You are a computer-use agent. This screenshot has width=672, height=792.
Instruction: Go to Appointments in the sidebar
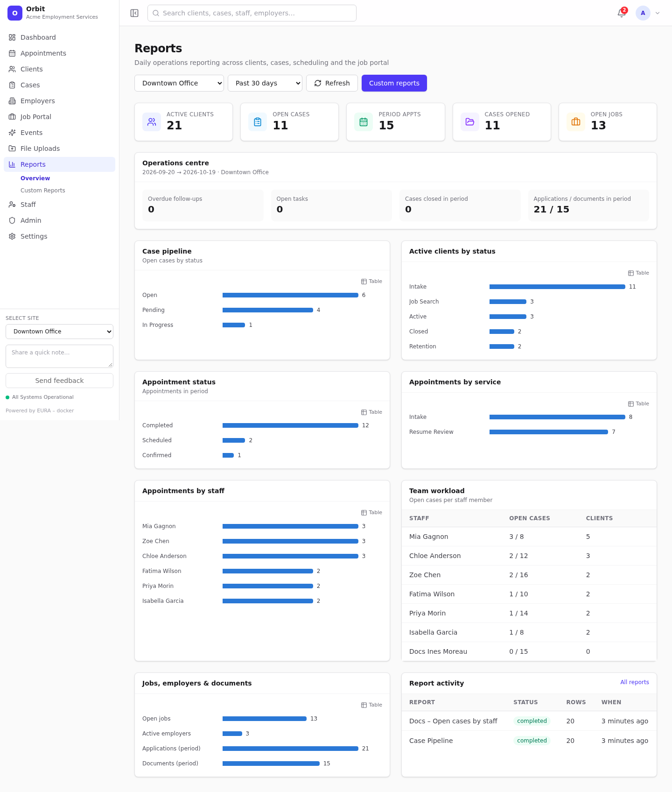59,53
